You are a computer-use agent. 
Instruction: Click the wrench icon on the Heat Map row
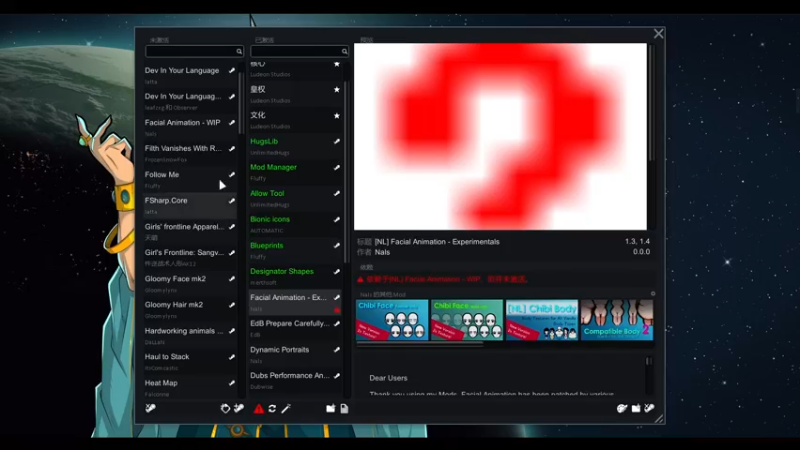point(232,383)
